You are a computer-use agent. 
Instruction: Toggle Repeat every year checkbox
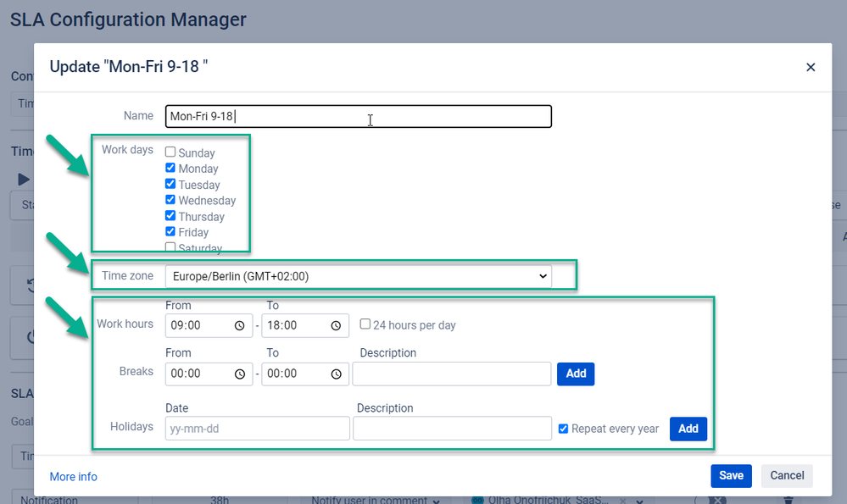pos(564,429)
